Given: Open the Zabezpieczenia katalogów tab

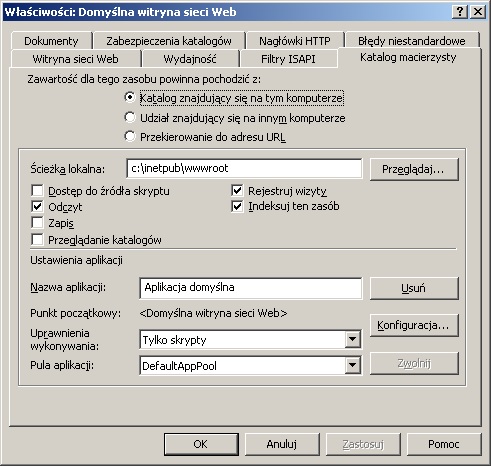Looking at the screenshot, I should click(x=169, y=41).
